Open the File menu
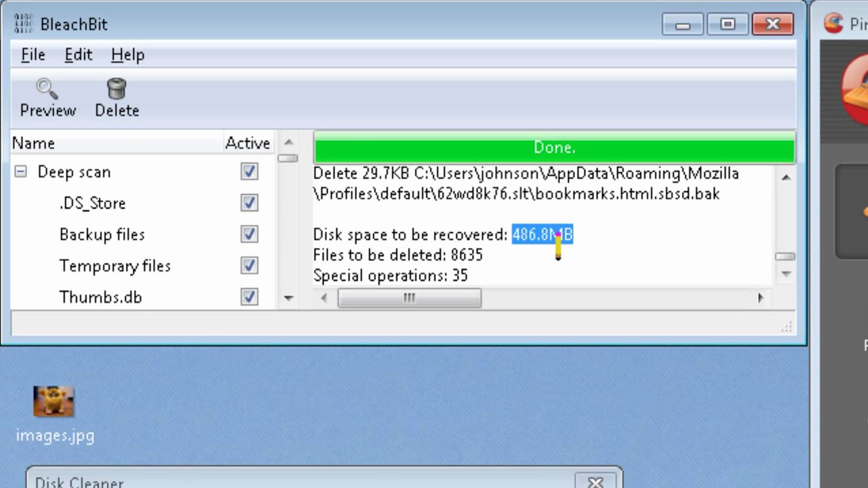The height and width of the screenshot is (488, 868). [33, 55]
